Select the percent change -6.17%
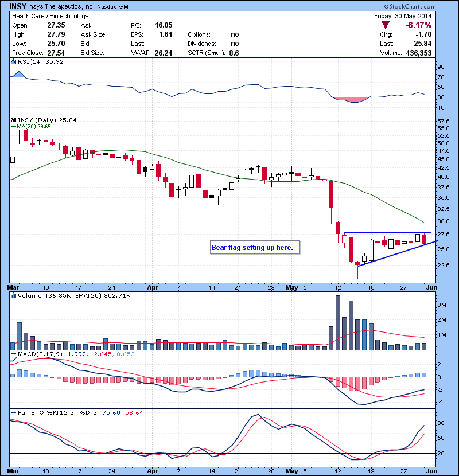The image size is (459, 476). 419,25
